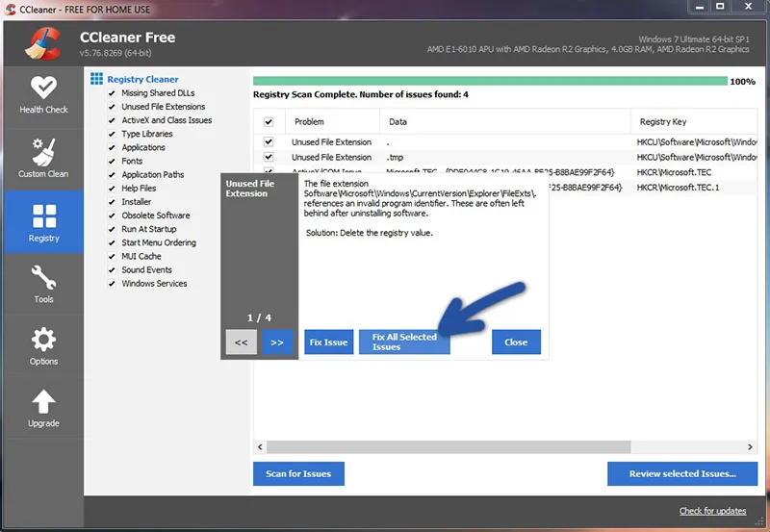
Task: Click the Registry Cleaner grid icon
Action: pos(97,79)
